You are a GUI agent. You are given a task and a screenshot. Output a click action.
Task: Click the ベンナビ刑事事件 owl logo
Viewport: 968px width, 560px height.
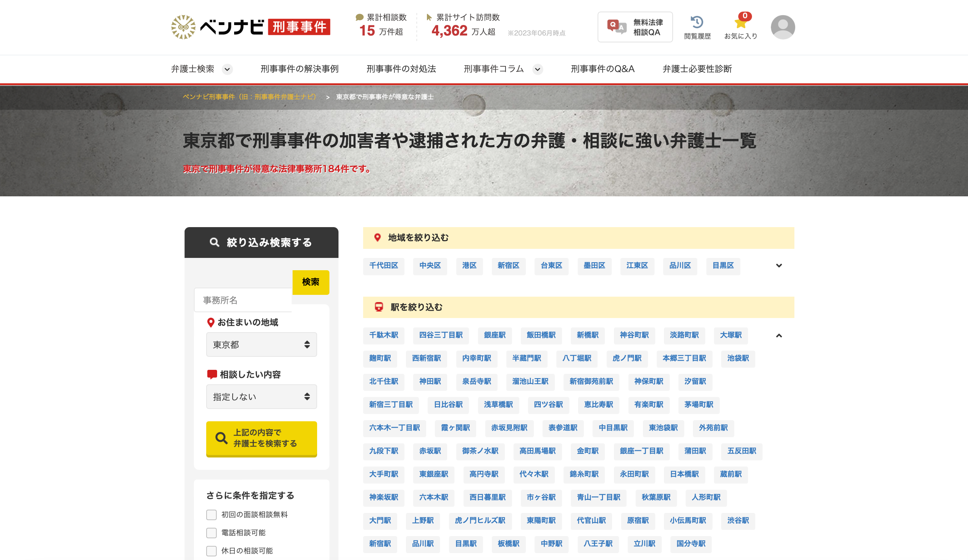pyautogui.click(x=184, y=26)
